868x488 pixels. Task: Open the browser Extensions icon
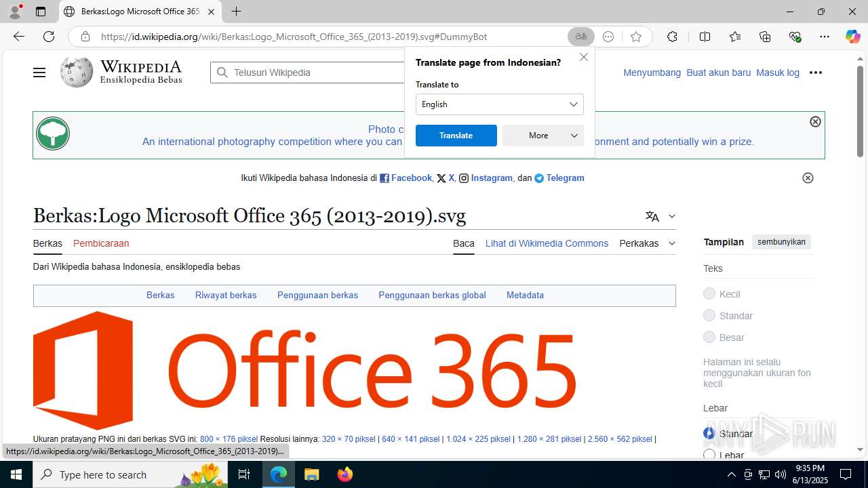tap(672, 37)
